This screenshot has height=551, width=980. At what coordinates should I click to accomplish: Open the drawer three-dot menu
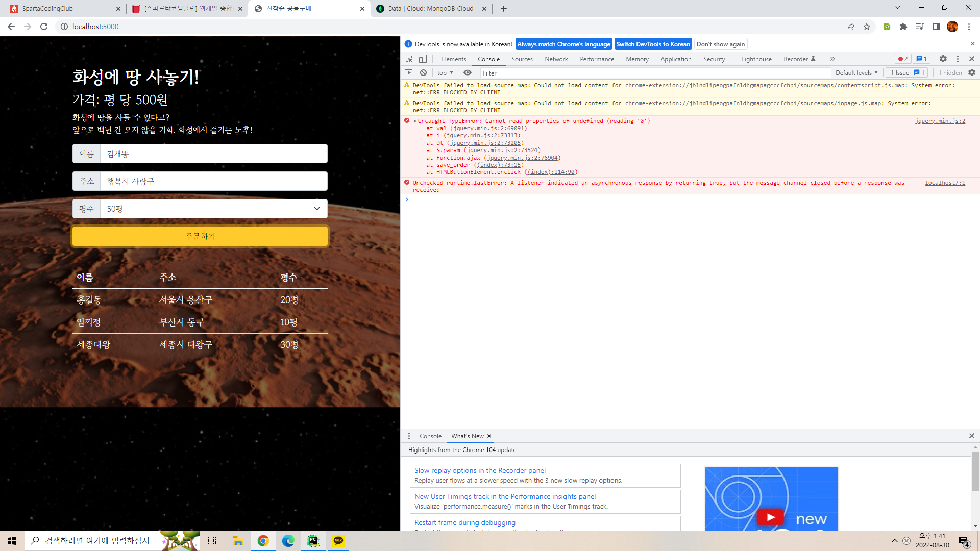pyautogui.click(x=409, y=436)
